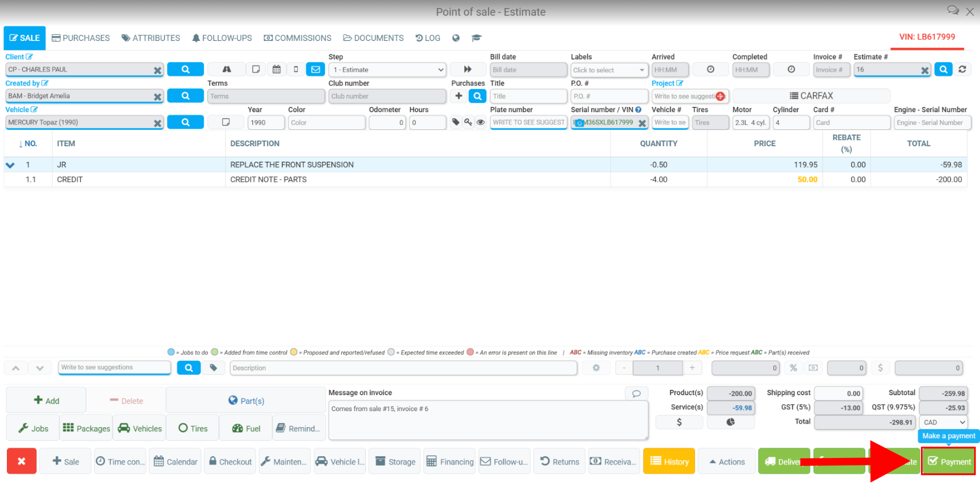The height and width of the screenshot is (484, 980).
Task: Open the Calendar button in bottom bar
Action: 175,462
